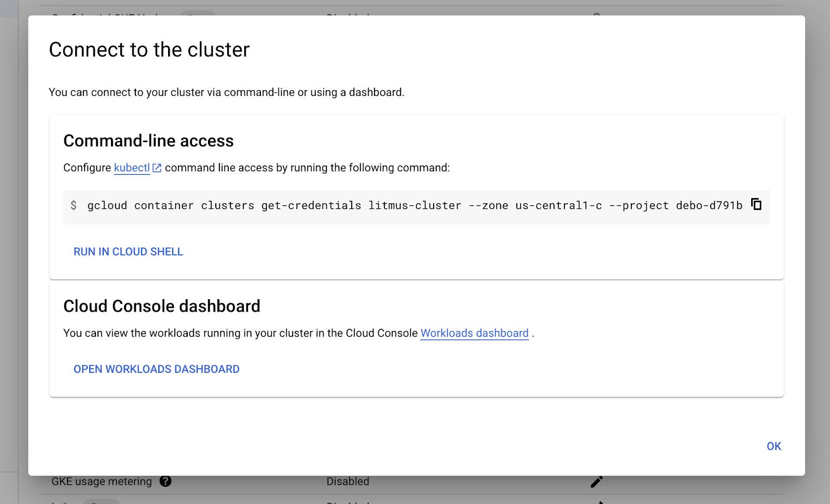
Task: Click the external-link icon beside kubectl
Action: 157,167
